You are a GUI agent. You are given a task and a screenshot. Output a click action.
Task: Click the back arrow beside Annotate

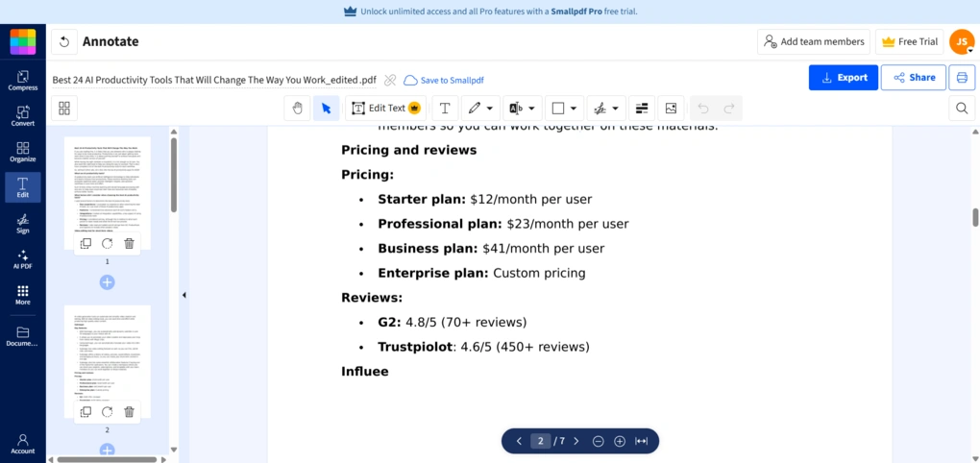coord(63,42)
